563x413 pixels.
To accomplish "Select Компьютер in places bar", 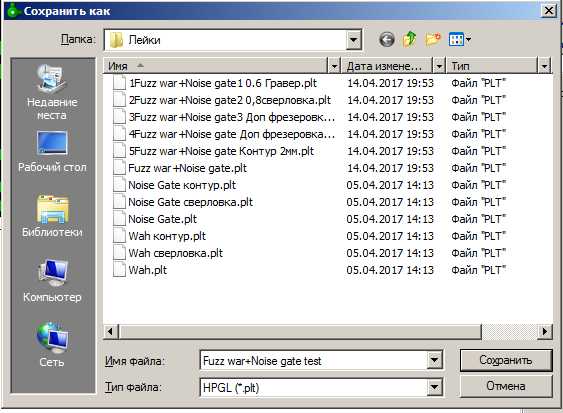I will tap(52, 281).
